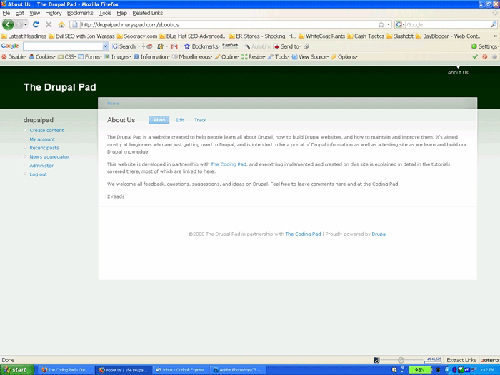The height and width of the screenshot is (375, 500).
Task: Adjust the status bar zoom slider
Action: pos(401,360)
